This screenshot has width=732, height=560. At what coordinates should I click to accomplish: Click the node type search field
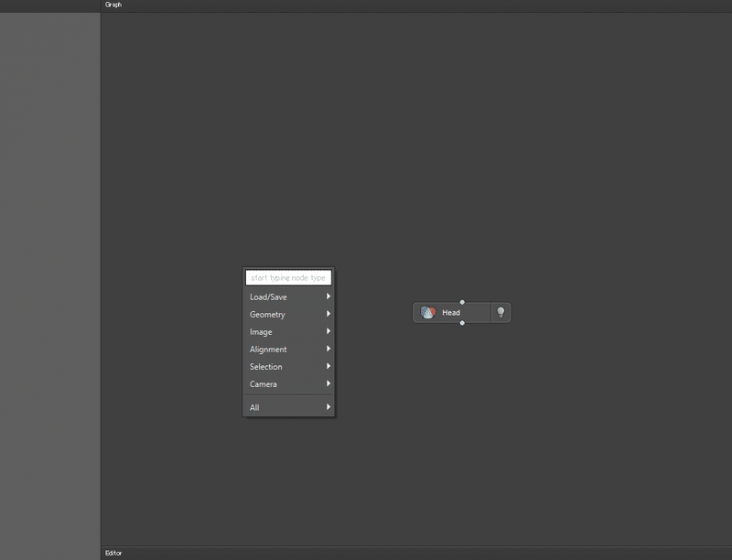288,277
